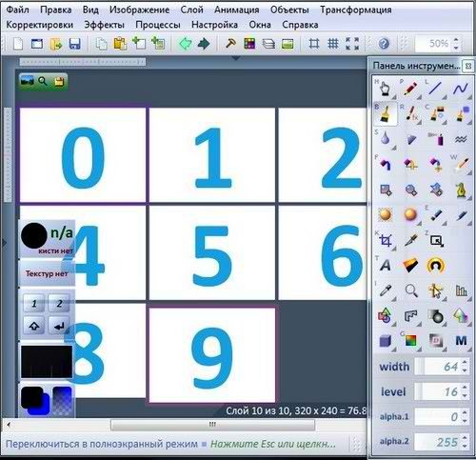Pick the eyedropper color picker tool
476x460 pixels.
(x=386, y=290)
